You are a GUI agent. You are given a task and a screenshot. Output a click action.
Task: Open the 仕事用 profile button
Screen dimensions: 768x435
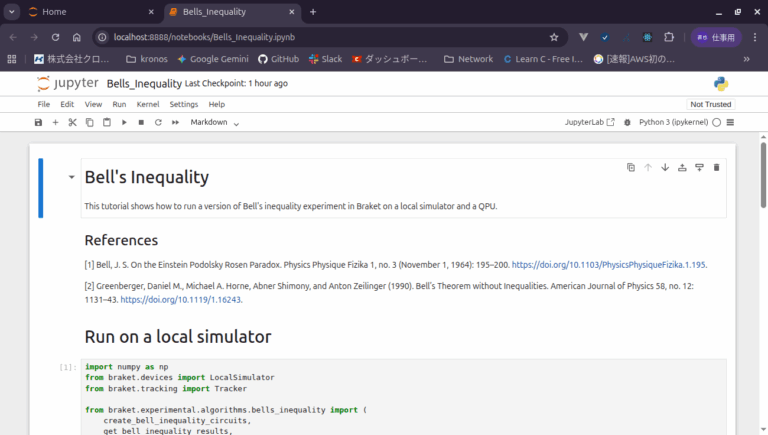[x=716, y=37]
